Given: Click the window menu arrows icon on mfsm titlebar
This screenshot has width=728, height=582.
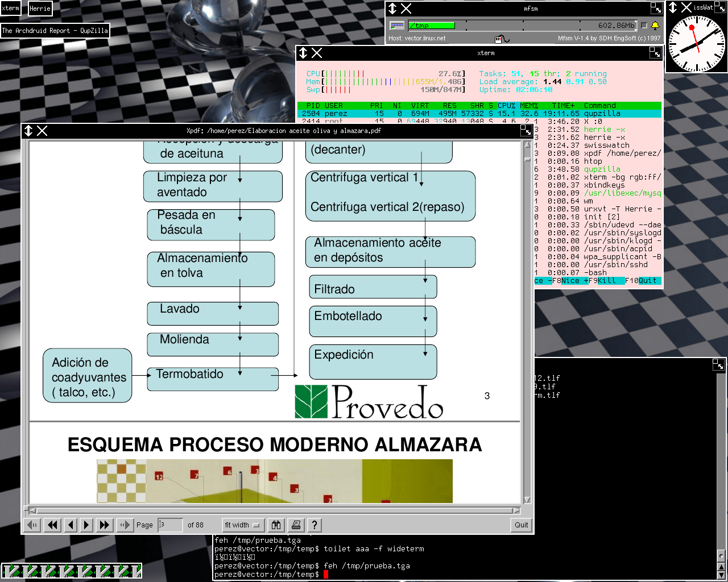Looking at the screenshot, I should coord(392,9).
